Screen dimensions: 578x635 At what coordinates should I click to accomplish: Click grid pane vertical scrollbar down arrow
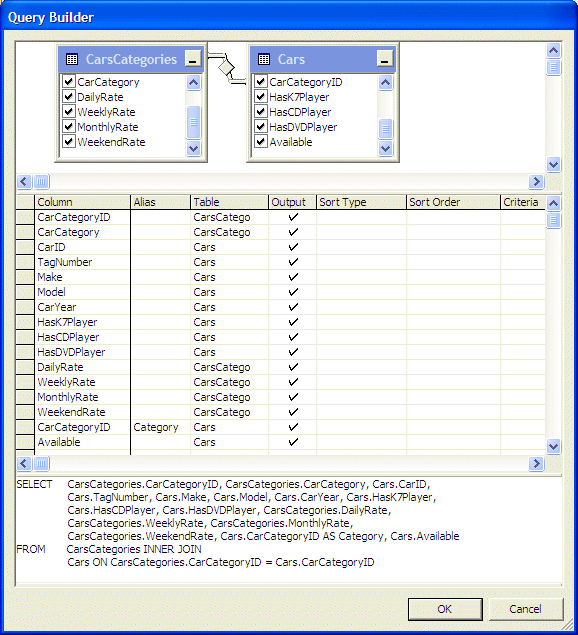(x=553, y=446)
